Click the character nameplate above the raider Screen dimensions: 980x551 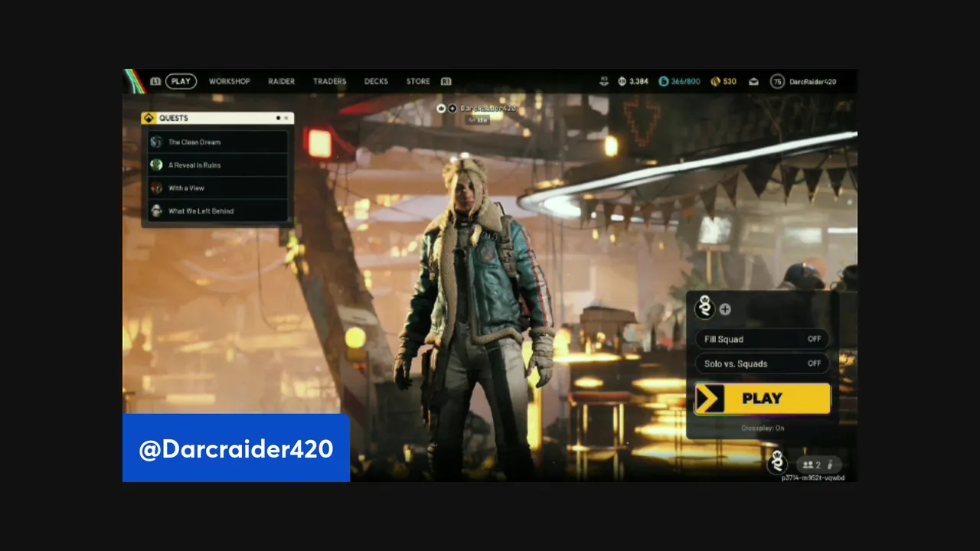click(487, 109)
